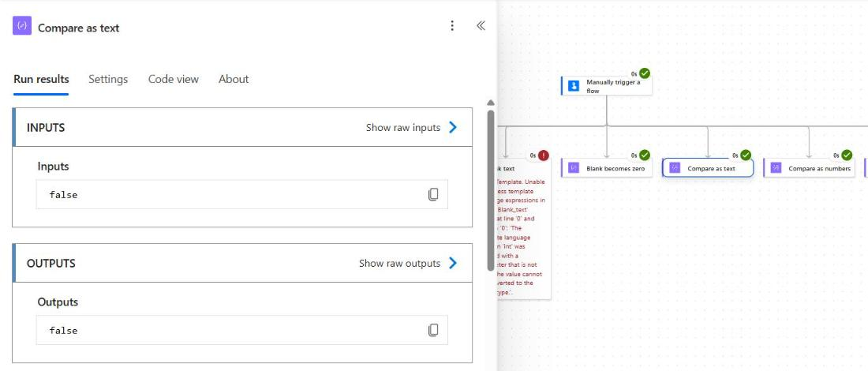
Task: Select the Blank becomes zero action
Action: click(607, 168)
